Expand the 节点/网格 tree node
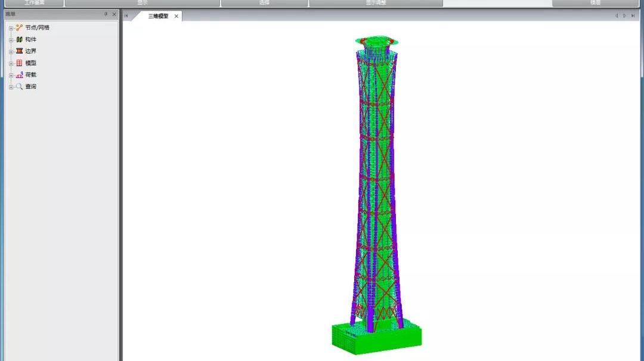Image resolution: width=644 pixels, height=361 pixels. point(11,29)
